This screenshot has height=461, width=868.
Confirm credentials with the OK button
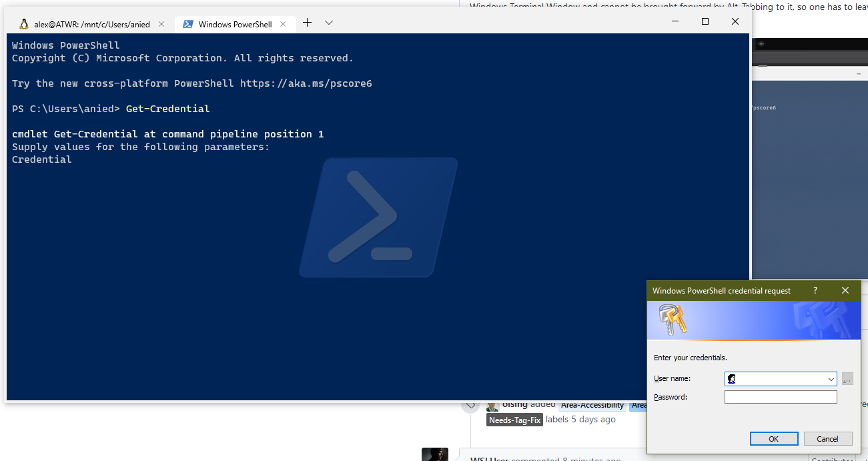(773, 438)
